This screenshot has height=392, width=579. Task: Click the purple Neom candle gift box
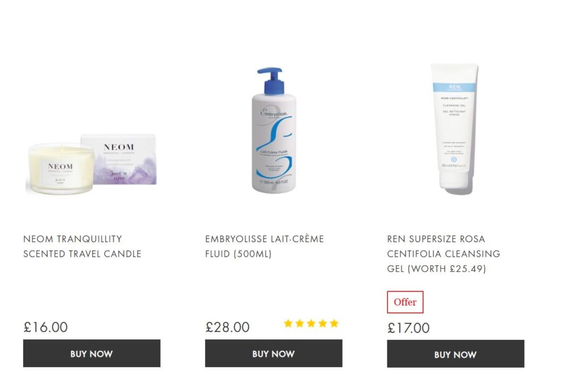point(119,160)
